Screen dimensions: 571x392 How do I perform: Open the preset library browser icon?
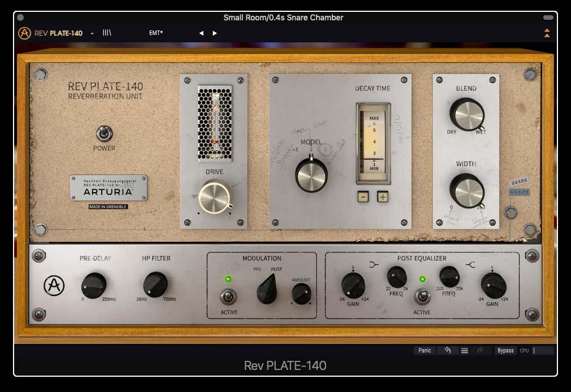107,33
